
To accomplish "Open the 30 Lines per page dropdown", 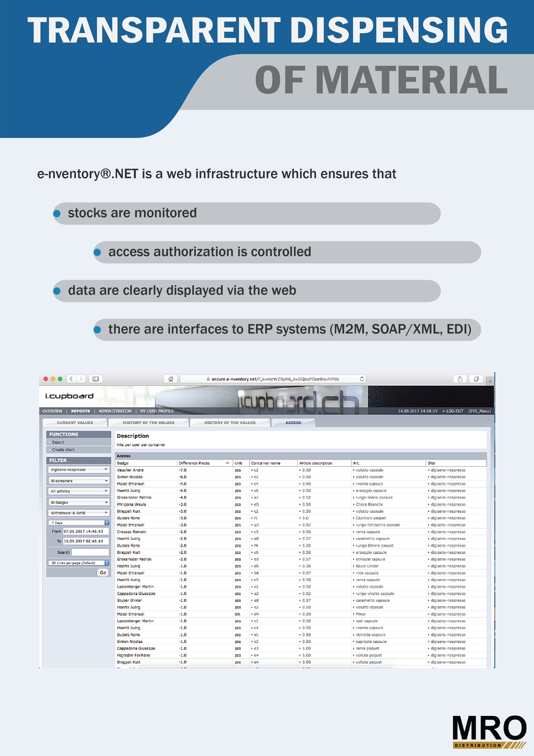I will tap(79, 563).
